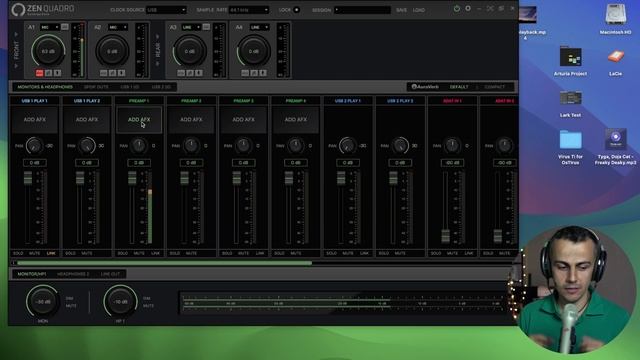Switch to the LINE OUT tab
Viewport: 640px width, 360px height.
coord(110,274)
